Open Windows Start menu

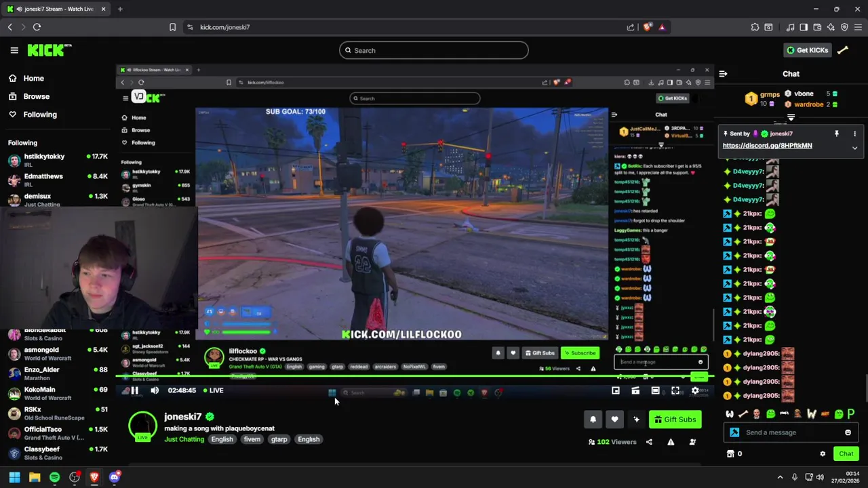click(x=14, y=478)
